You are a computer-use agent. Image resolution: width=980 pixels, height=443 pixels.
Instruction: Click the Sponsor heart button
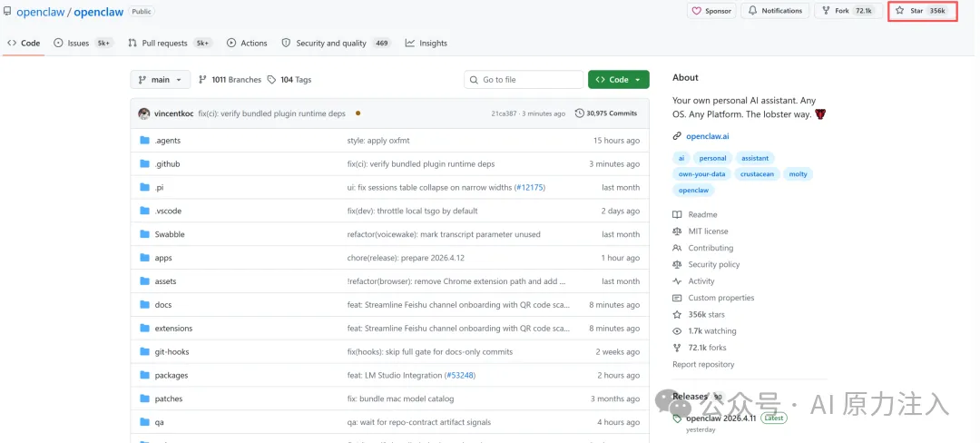[x=711, y=11]
